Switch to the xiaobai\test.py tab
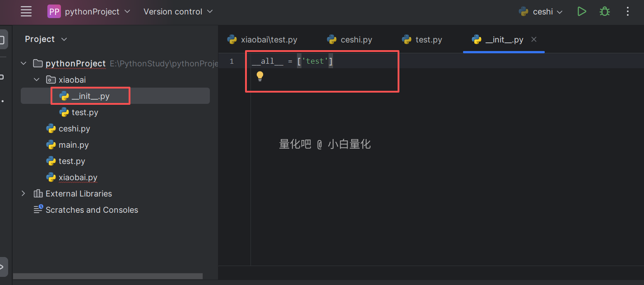644x285 pixels. [x=263, y=40]
